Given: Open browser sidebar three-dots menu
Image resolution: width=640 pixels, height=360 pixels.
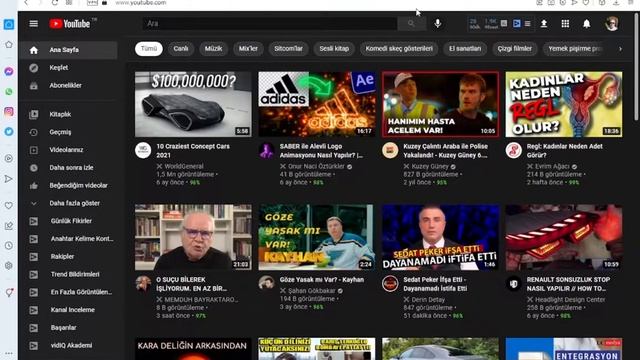Looking at the screenshot, I should (x=9, y=353).
